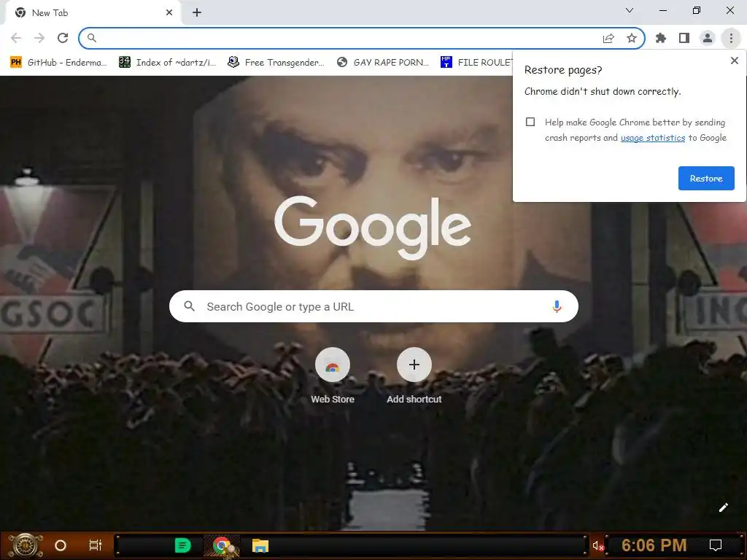The height and width of the screenshot is (560, 747).
Task: Expand the tab search chevron
Action: 630,10
